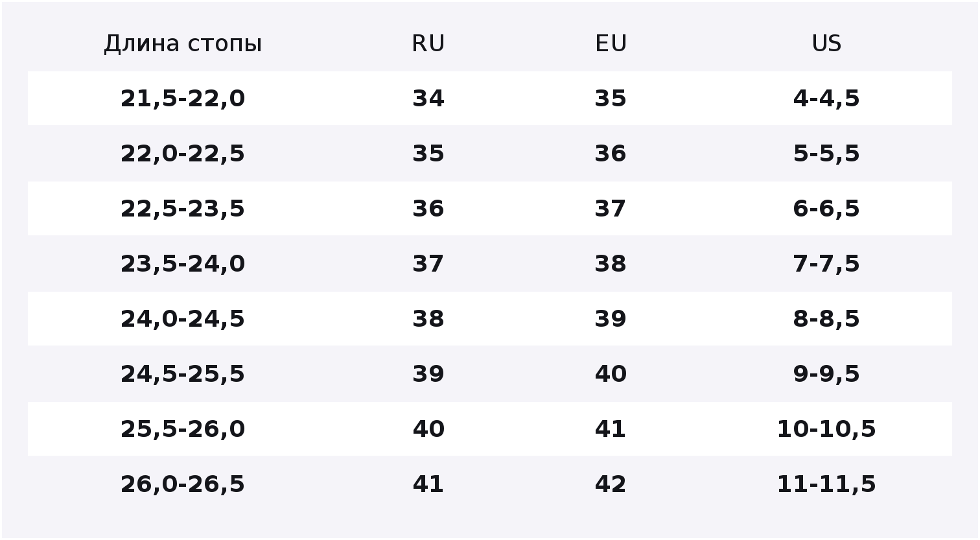The image size is (980, 540).
Task: Click US size 8-8,5 cell
Action: click(826, 319)
